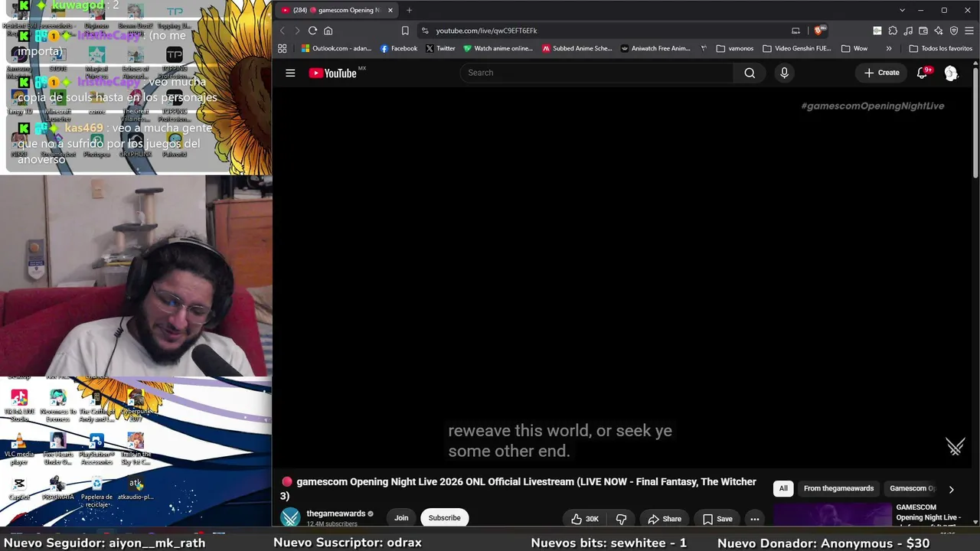Launch VLC media player desktop shortcut

click(19, 448)
